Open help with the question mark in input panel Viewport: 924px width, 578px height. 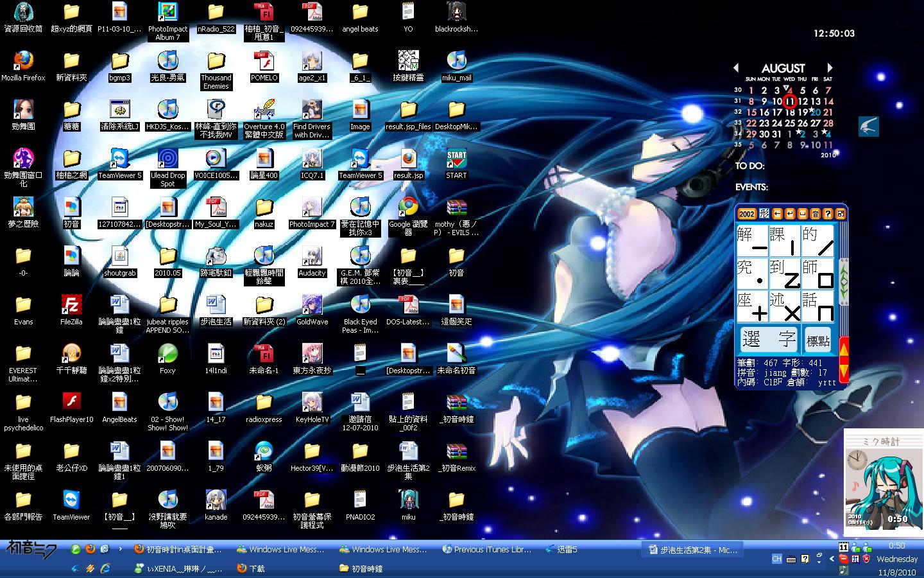(828, 214)
